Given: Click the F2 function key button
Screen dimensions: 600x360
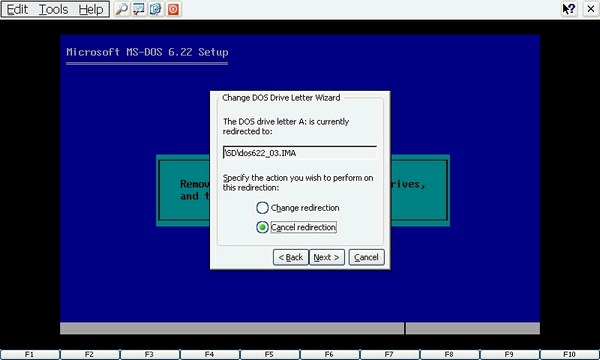Looking at the screenshot, I should [90, 355].
